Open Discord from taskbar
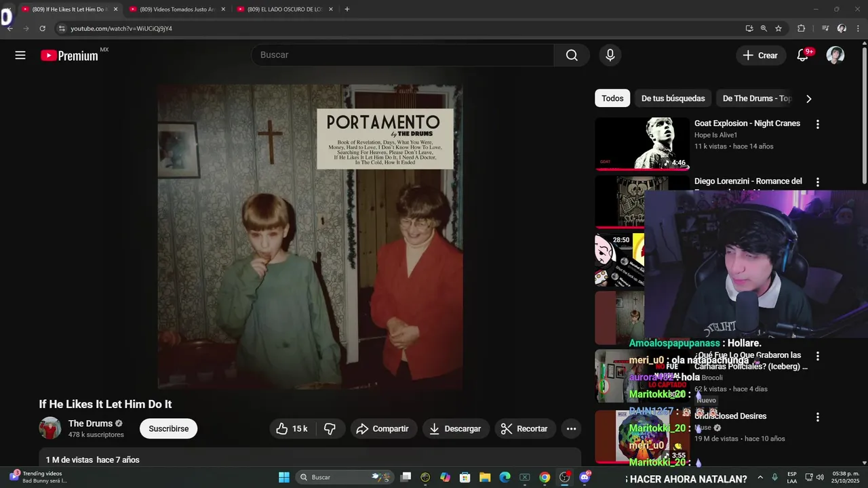This screenshot has height=488, width=868. [x=585, y=477]
